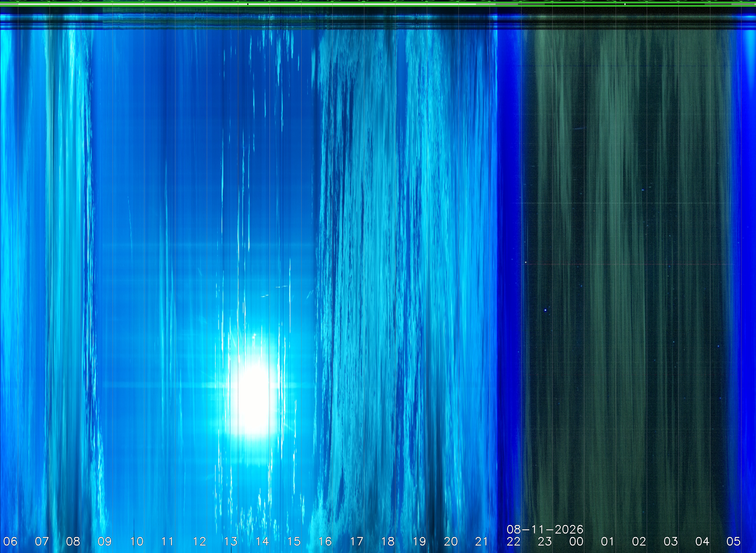
Task: Click the bright sun glare in the keogram
Action: [x=255, y=400]
